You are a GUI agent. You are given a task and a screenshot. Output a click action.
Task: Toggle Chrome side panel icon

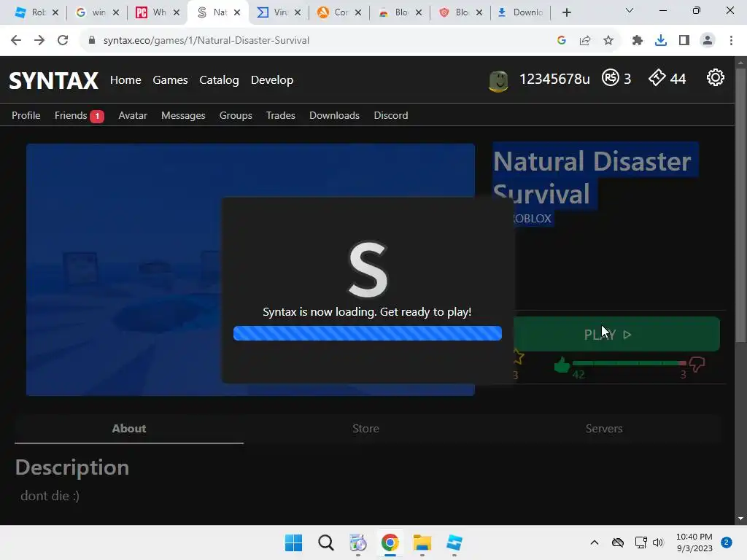pyautogui.click(x=684, y=41)
